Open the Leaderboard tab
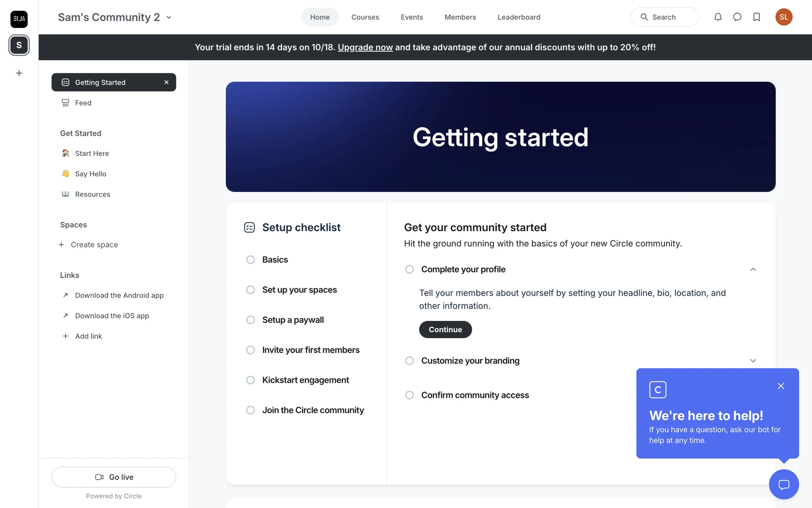The height and width of the screenshot is (508, 812). (518, 17)
